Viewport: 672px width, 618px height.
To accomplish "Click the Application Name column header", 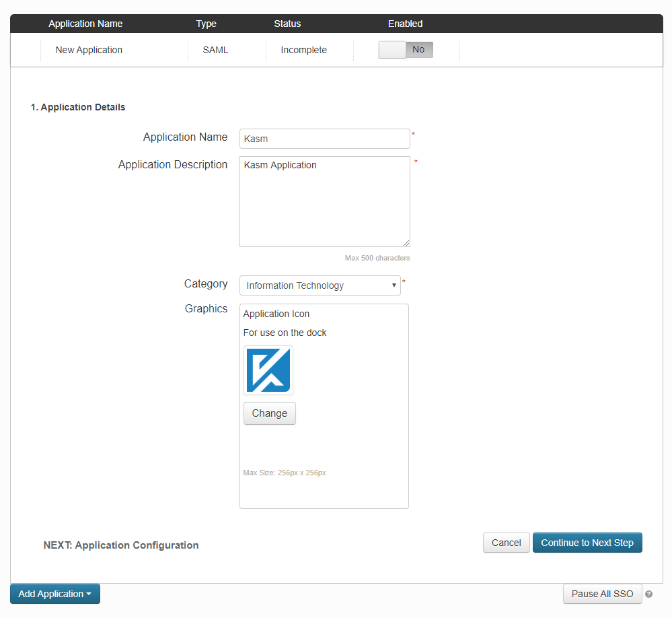I will 85,24.
